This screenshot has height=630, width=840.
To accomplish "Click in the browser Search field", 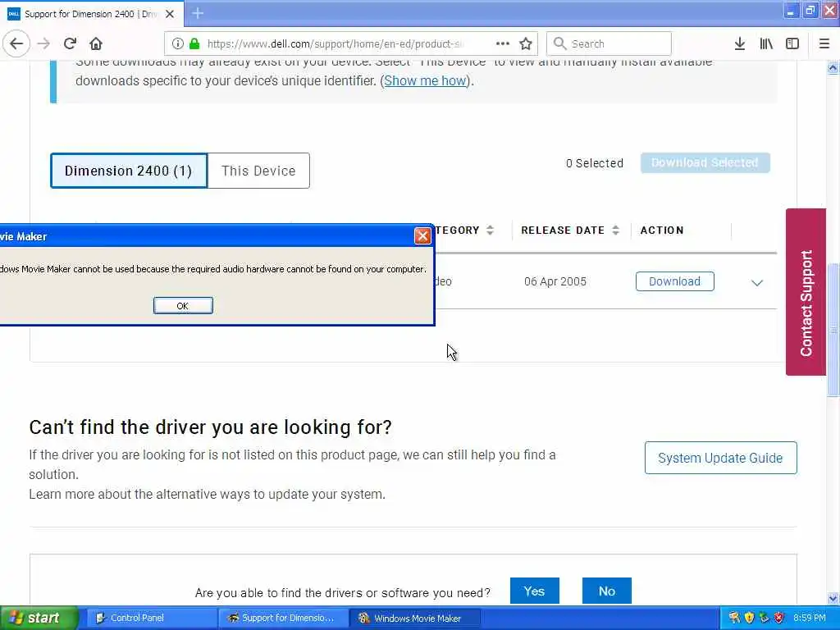I will point(609,43).
